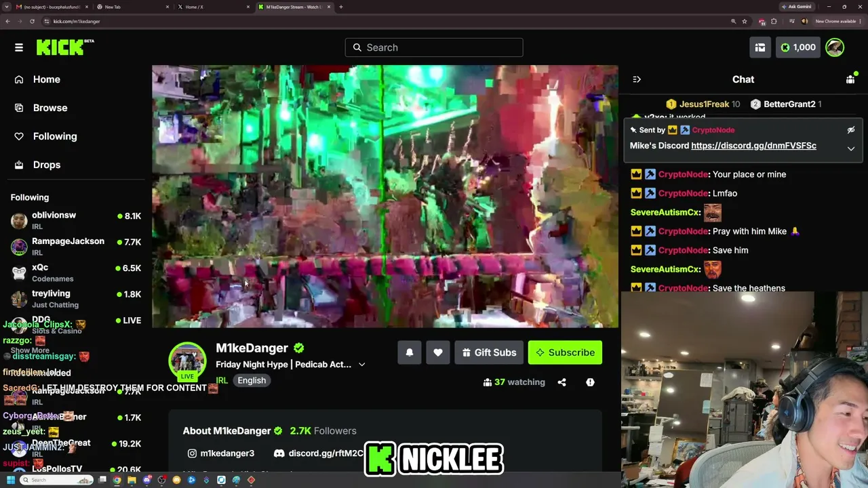Open m1kedanger3 Instagram link
Viewport: 868px width, 488px height.
(221, 453)
